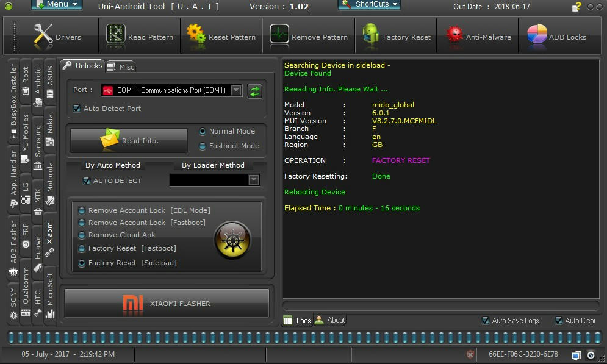Click the green status orb in the title bar
This screenshot has height=364, width=607.
tap(8, 6)
